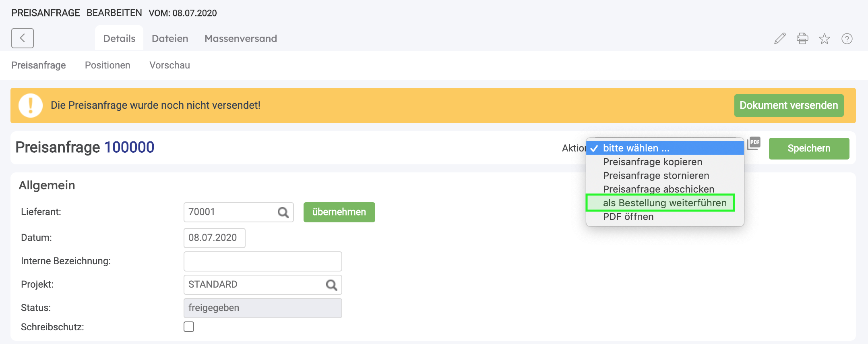Click the pencil edit icon
Screen dimensions: 868x344
click(780, 39)
